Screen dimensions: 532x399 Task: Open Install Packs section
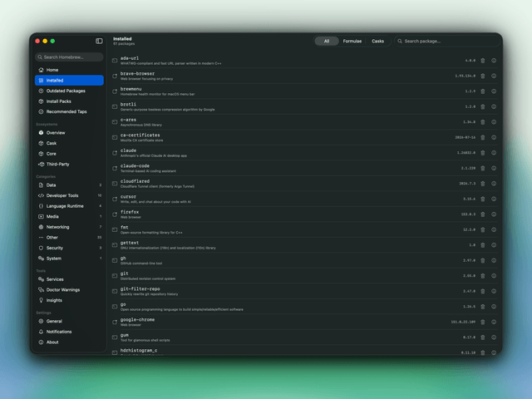(x=69, y=101)
